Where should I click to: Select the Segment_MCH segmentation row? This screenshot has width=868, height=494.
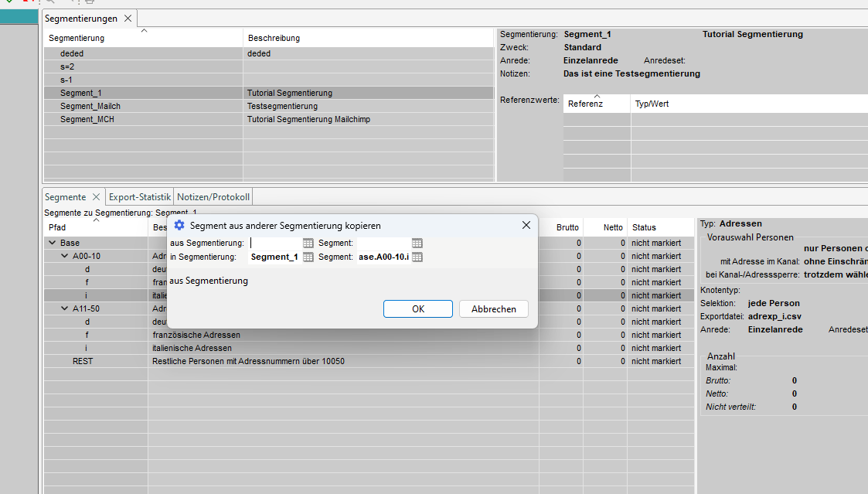pyautogui.click(x=87, y=119)
